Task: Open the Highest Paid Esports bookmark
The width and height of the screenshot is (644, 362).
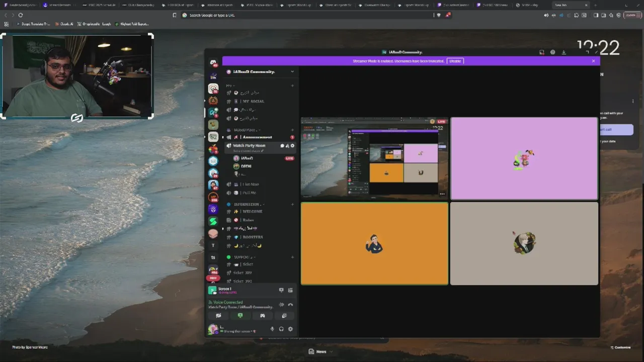Action: click(132, 24)
